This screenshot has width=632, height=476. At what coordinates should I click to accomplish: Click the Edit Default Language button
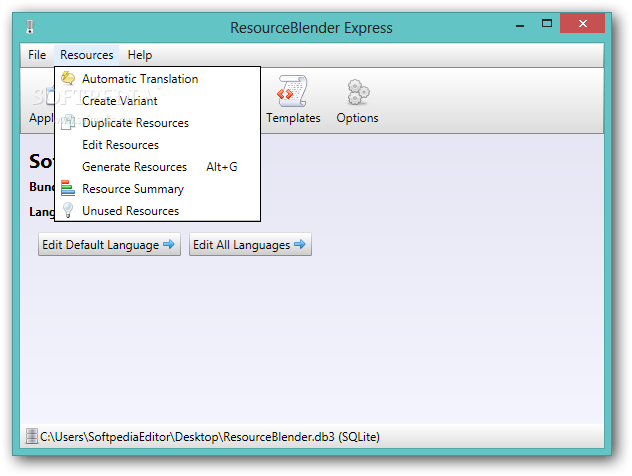(x=109, y=244)
